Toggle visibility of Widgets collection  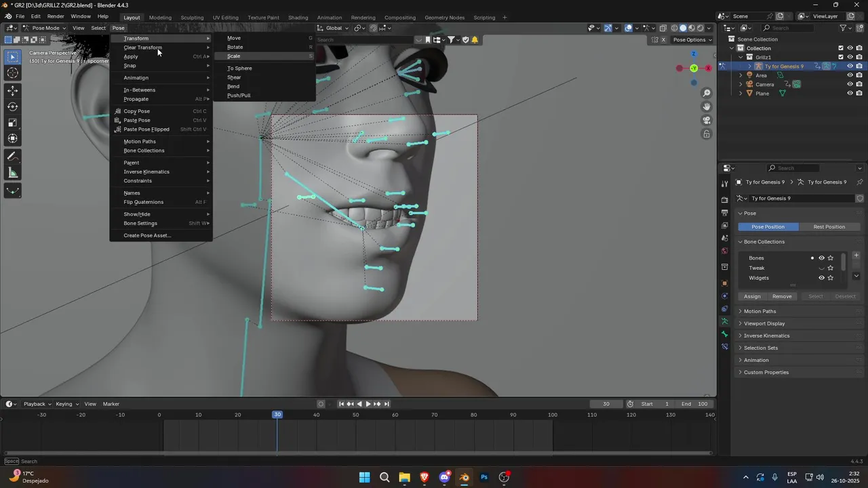(x=821, y=278)
